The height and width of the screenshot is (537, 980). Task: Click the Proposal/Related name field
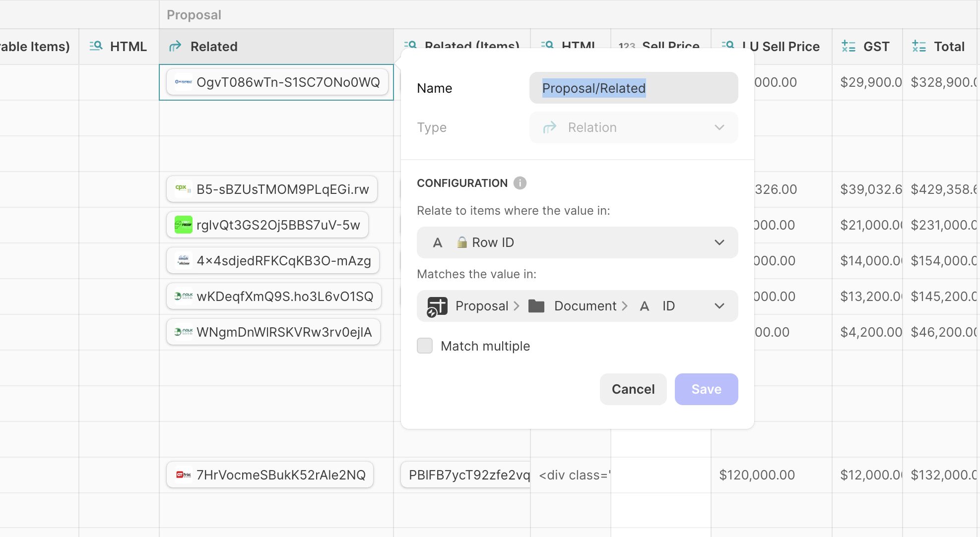(633, 88)
